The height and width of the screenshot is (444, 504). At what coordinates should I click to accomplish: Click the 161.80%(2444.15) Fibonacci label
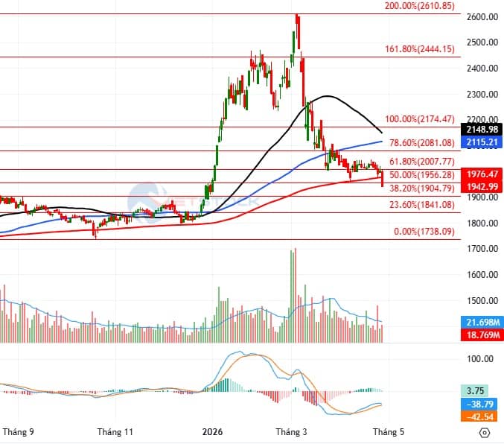420,49
